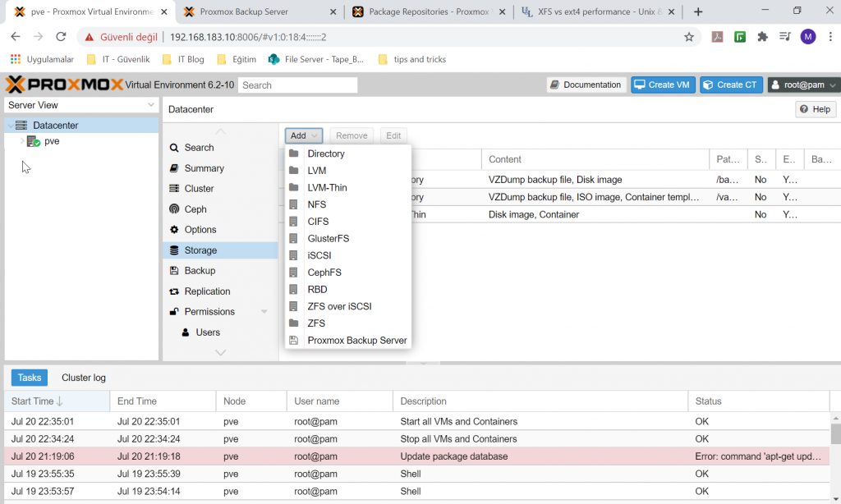The width and height of the screenshot is (841, 504).
Task: Click the Create CT button
Action: click(x=731, y=85)
